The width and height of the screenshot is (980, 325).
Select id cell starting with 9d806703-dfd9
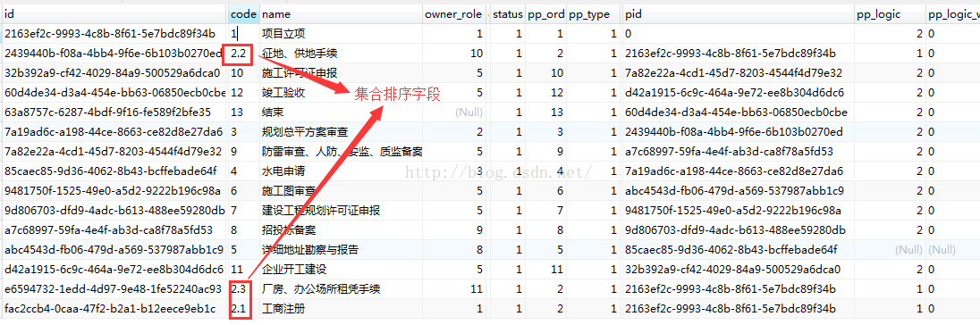click(114, 210)
